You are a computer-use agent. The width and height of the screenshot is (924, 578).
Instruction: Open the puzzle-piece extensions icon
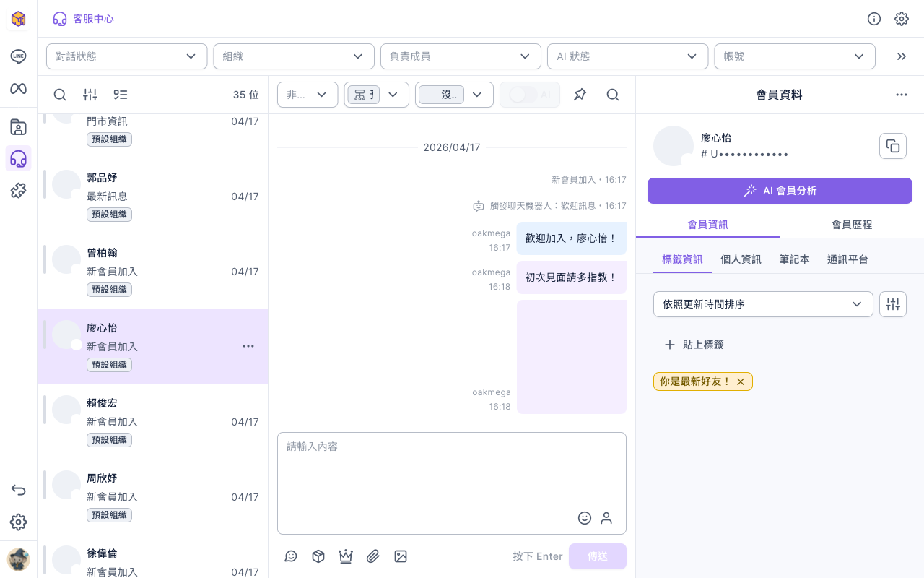[18, 191]
